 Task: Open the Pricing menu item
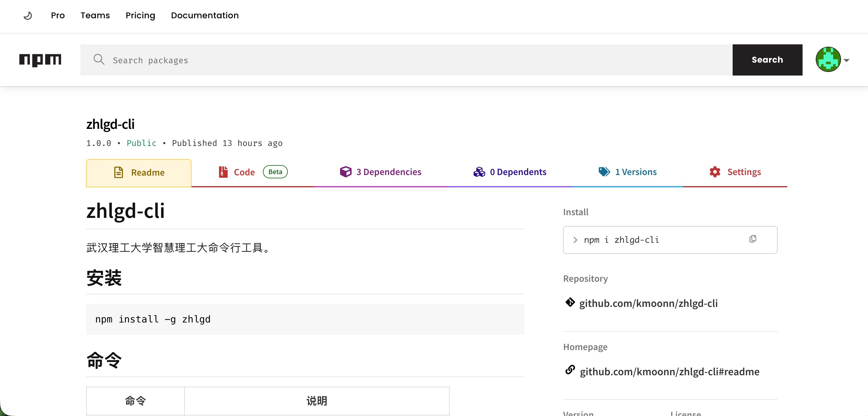tap(140, 16)
